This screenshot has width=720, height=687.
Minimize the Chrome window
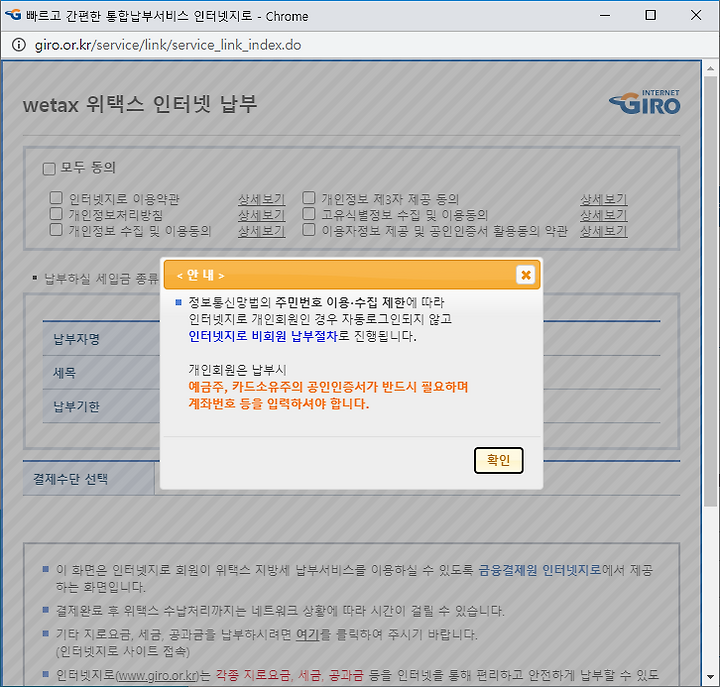pos(605,15)
